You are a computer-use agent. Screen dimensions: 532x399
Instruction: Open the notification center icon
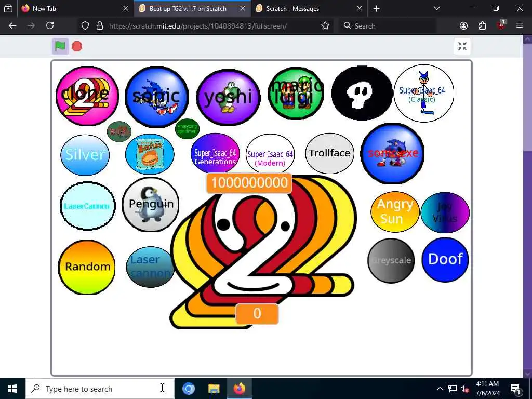(x=515, y=389)
